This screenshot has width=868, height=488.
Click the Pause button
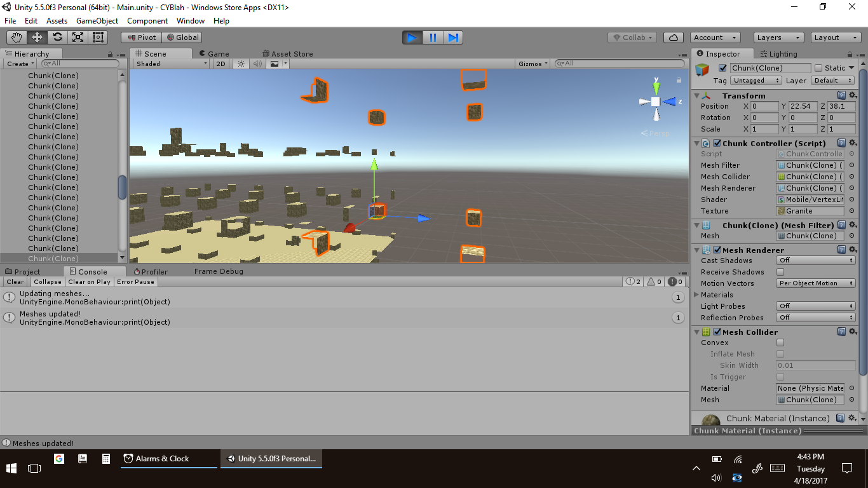[433, 37]
